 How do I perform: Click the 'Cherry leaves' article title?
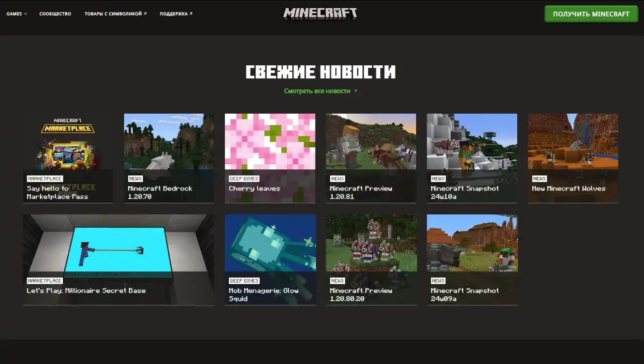click(255, 189)
